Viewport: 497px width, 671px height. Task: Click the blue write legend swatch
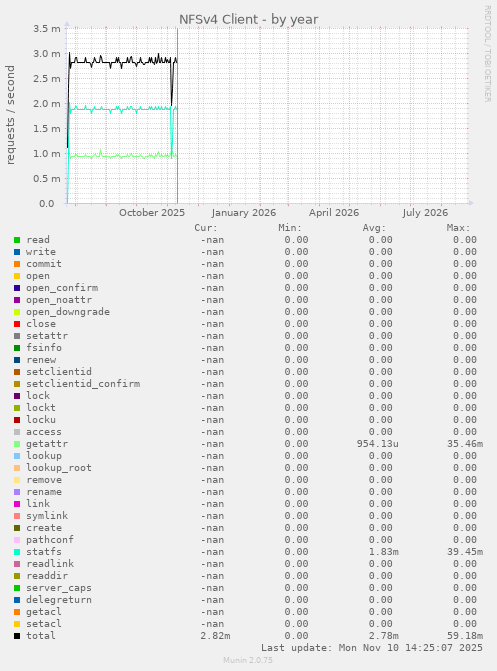click(17, 252)
